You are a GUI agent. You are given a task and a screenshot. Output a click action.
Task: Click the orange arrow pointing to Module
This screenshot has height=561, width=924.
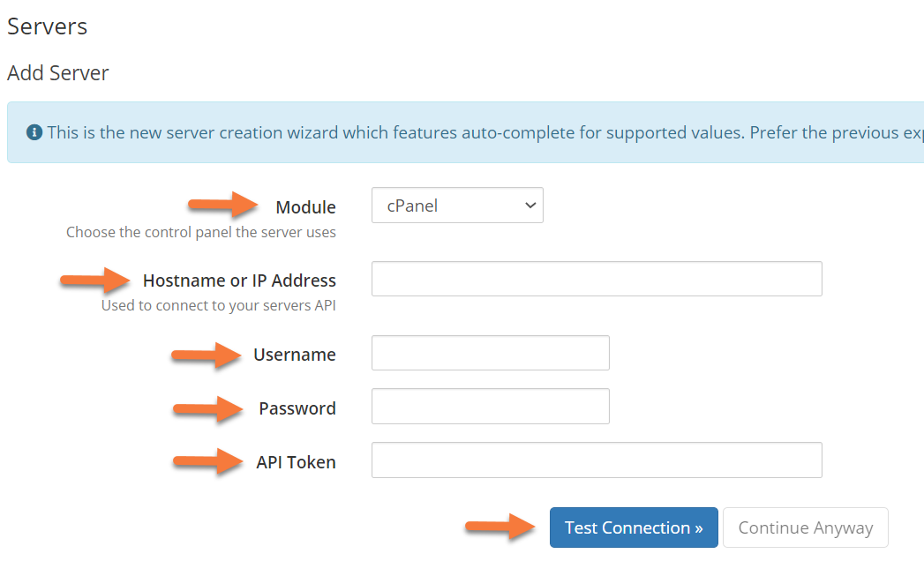pyautogui.click(x=222, y=206)
